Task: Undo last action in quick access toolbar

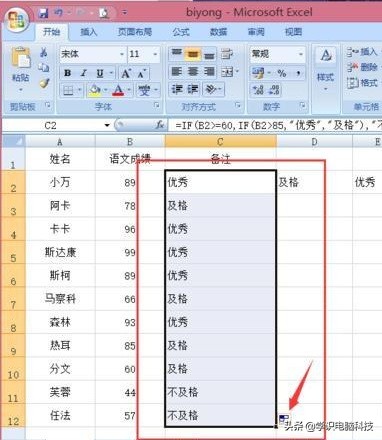Action: pyautogui.click(x=59, y=13)
